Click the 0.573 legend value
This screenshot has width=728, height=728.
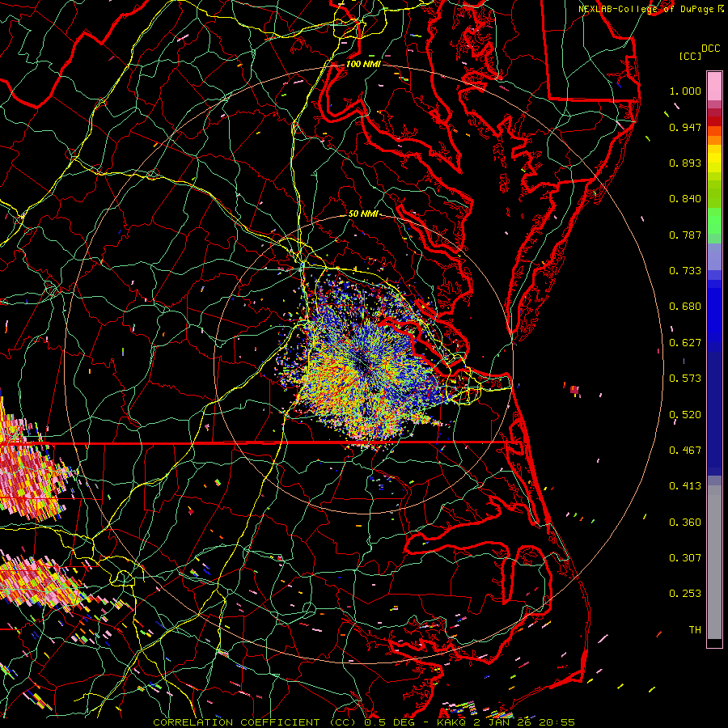point(685,379)
